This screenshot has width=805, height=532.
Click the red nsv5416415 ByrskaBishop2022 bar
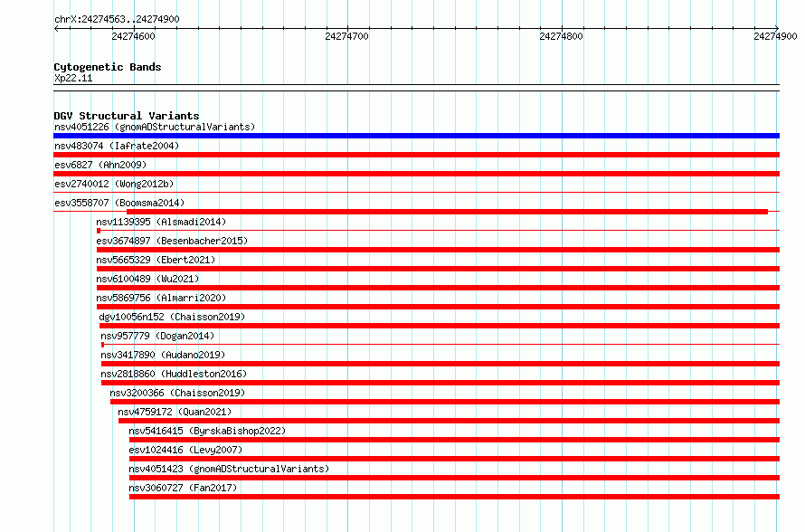click(454, 440)
